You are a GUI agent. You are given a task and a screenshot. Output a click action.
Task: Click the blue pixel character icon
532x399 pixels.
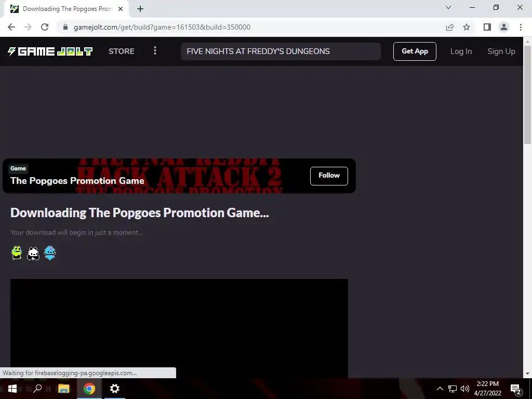pyautogui.click(x=50, y=253)
